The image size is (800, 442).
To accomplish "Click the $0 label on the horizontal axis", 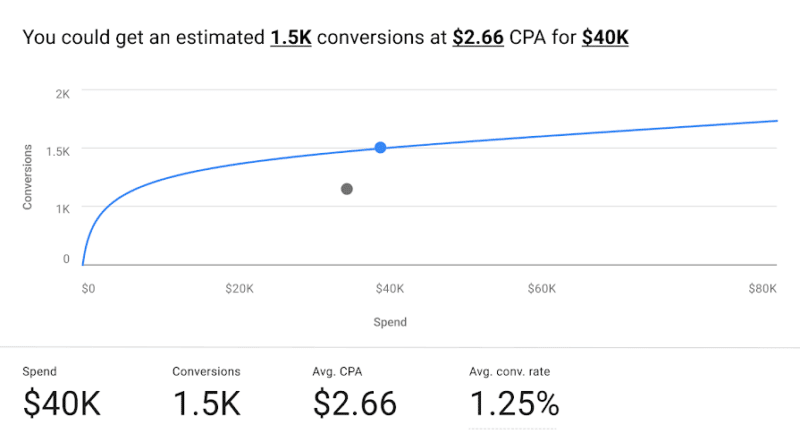I will [x=88, y=289].
